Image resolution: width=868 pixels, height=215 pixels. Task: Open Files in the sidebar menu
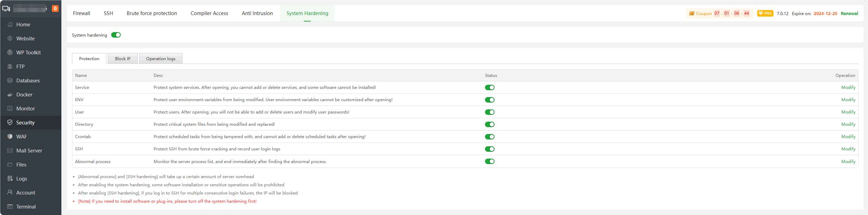point(21,165)
